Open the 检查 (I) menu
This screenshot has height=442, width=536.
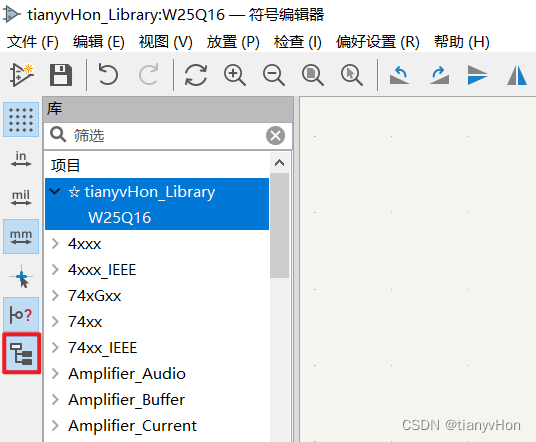point(297,42)
